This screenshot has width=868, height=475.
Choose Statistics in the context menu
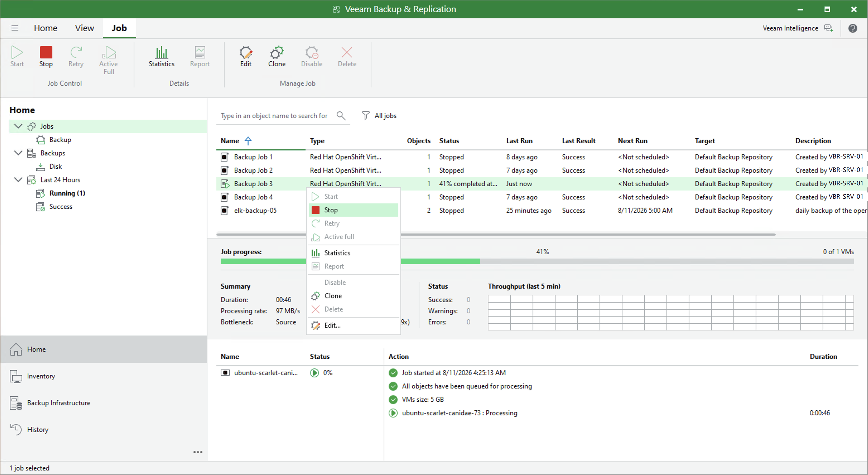coord(353,253)
